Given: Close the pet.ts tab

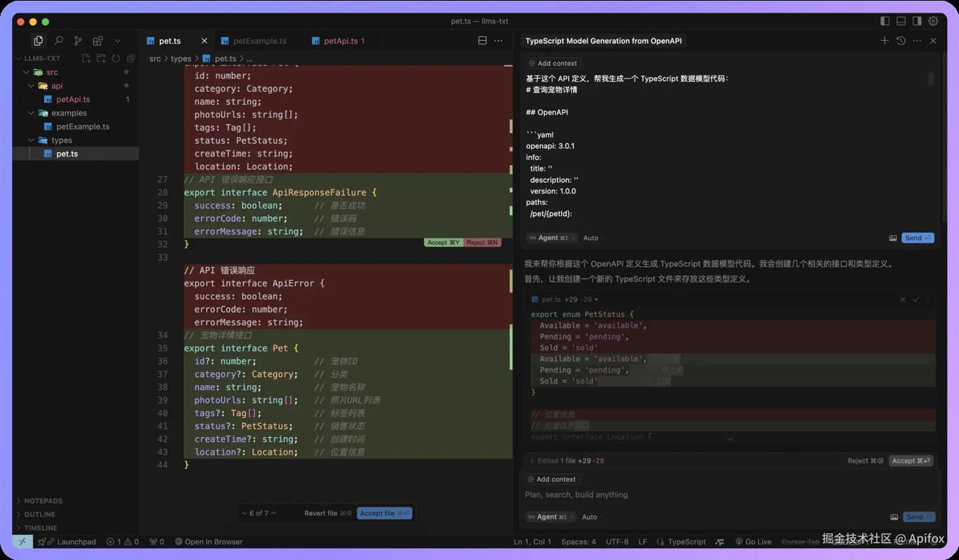Looking at the screenshot, I should tap(204, 41).
